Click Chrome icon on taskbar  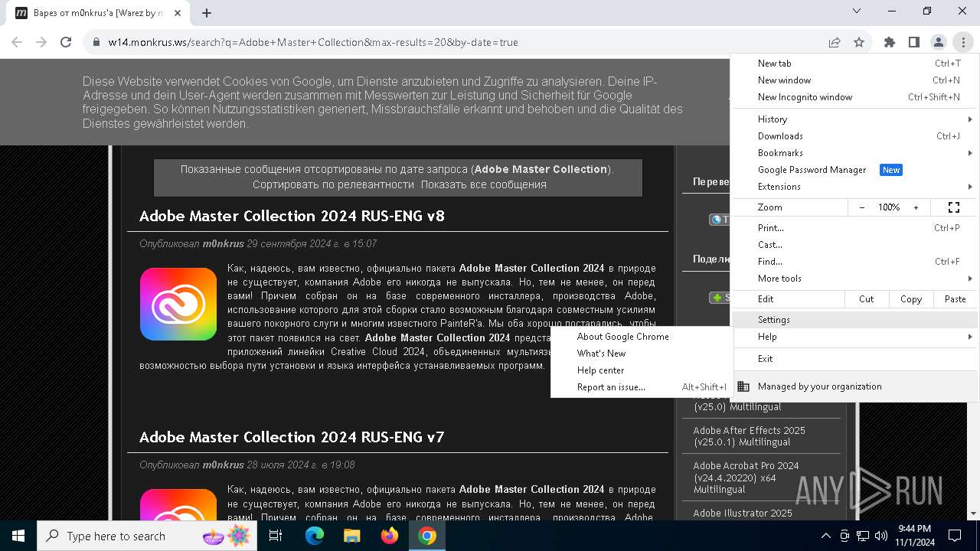click(427, 536)
